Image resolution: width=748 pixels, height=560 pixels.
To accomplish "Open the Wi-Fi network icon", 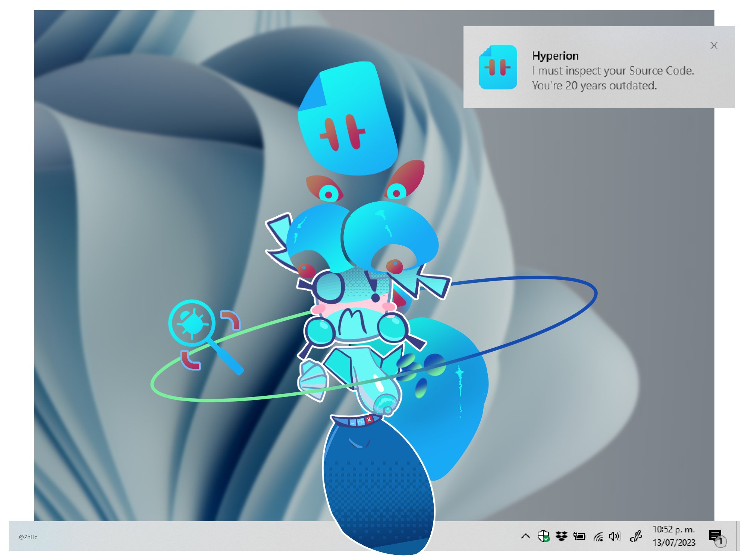I will (598, 537).
